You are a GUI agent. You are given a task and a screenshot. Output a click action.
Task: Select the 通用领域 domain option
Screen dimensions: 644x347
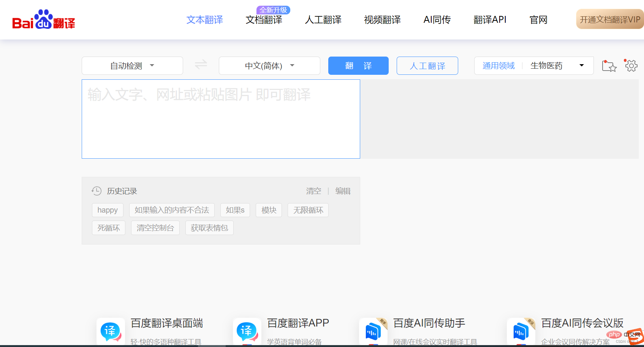click(x=498, y=66)
